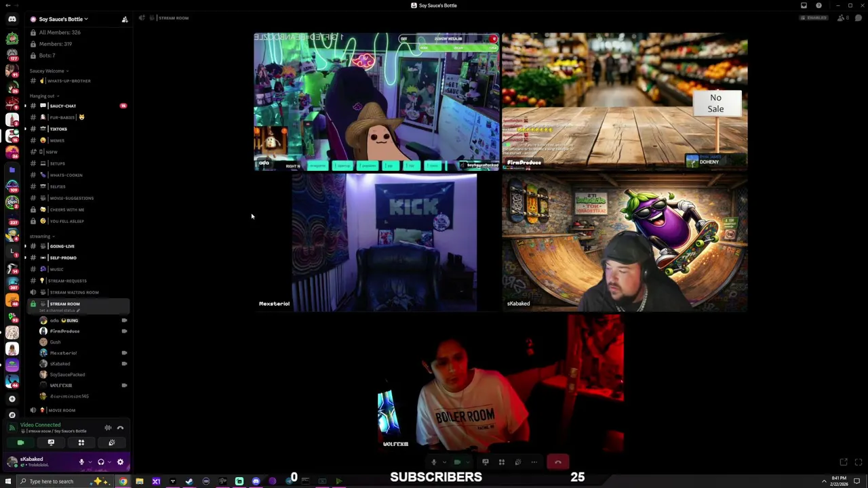This screenshot has height=488, width=868.
Task: Open the memes channel
Action: 78,140
